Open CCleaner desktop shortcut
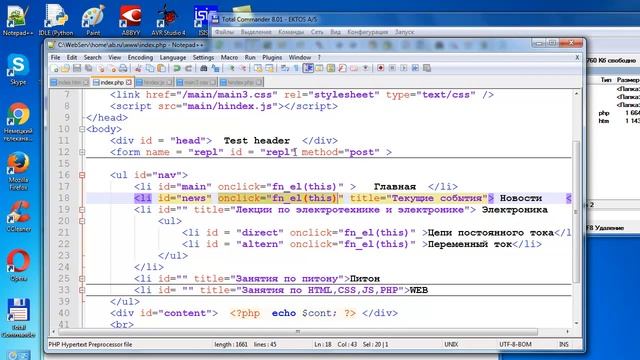The image size is (640, 360). click(18, 216)
